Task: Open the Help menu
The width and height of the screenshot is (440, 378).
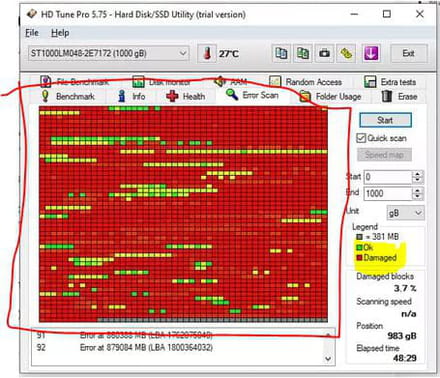Action: (x=60, y=33)
